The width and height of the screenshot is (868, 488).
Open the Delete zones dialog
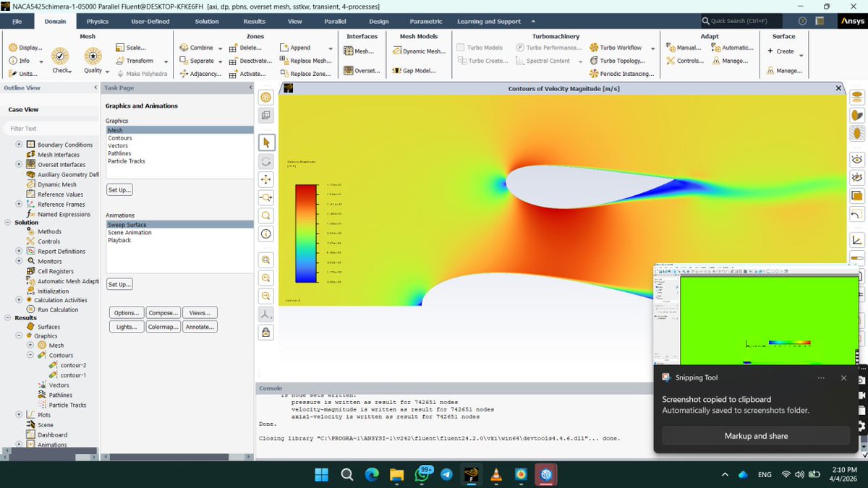[246, 48]
